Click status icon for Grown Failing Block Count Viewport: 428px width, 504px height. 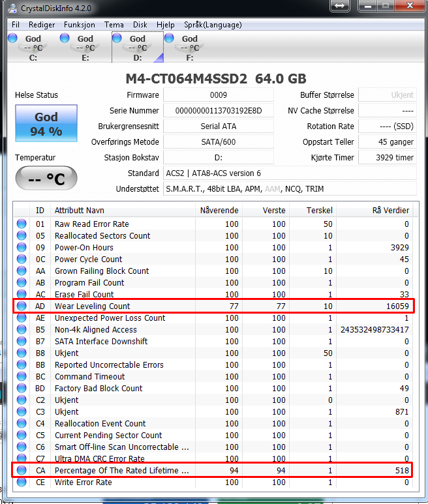[22, 271]
